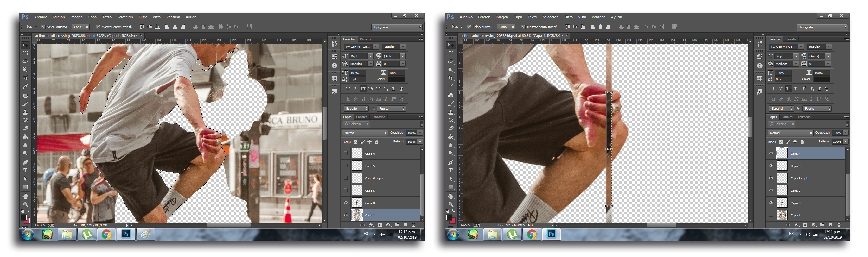The height and width of the screenshot is (257, 868).
Task: Open Tipografía workspace dropdown in left window
Action: tap(397, 27)
